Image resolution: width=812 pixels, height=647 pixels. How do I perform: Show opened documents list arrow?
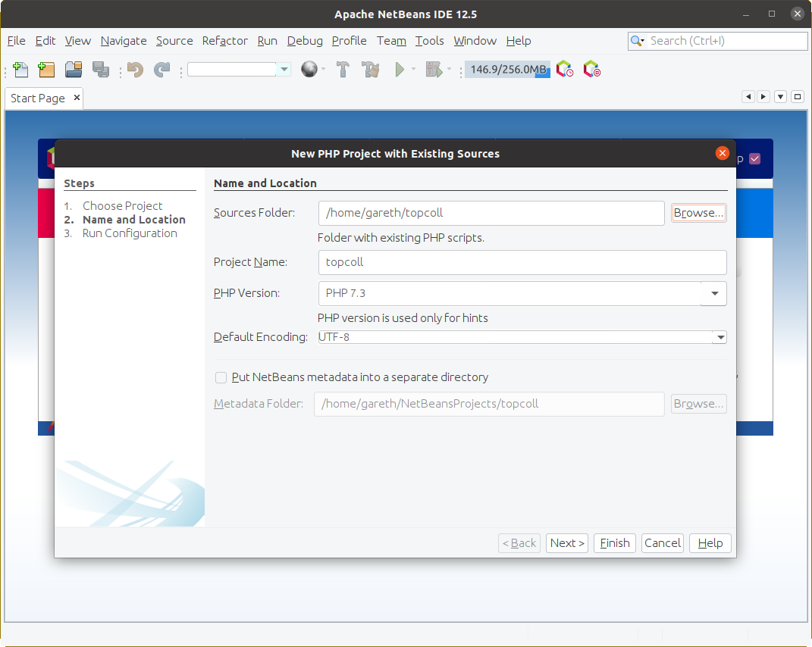[x=780, y=97]
